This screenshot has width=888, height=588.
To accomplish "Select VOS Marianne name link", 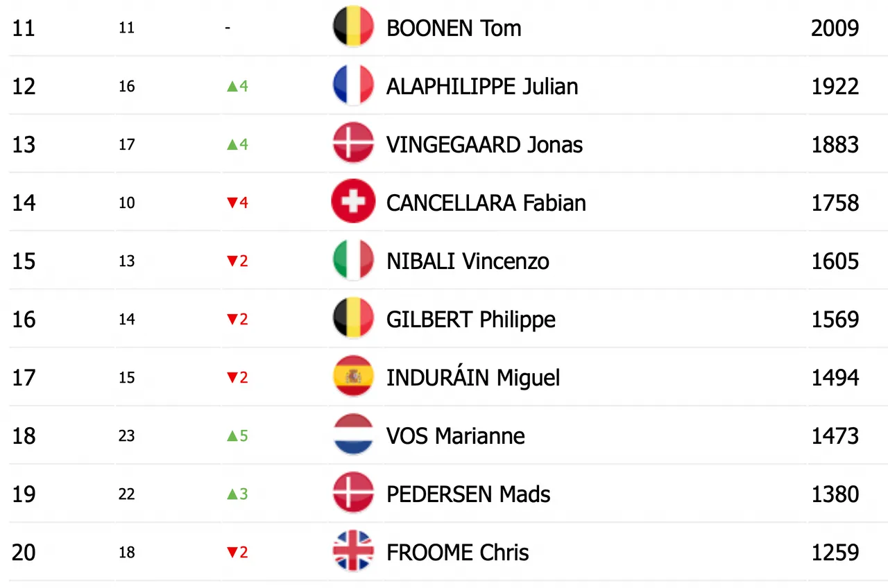I will click(456, 436).
